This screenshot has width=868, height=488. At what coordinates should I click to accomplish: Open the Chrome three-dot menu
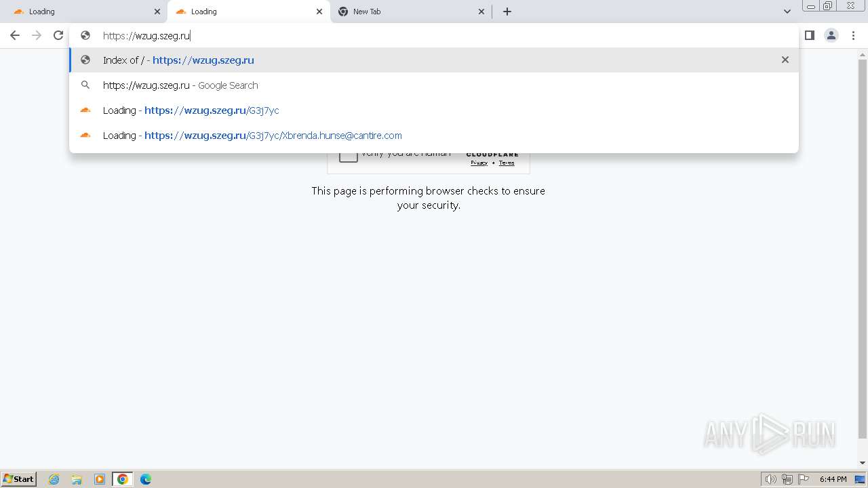[853, 35]
